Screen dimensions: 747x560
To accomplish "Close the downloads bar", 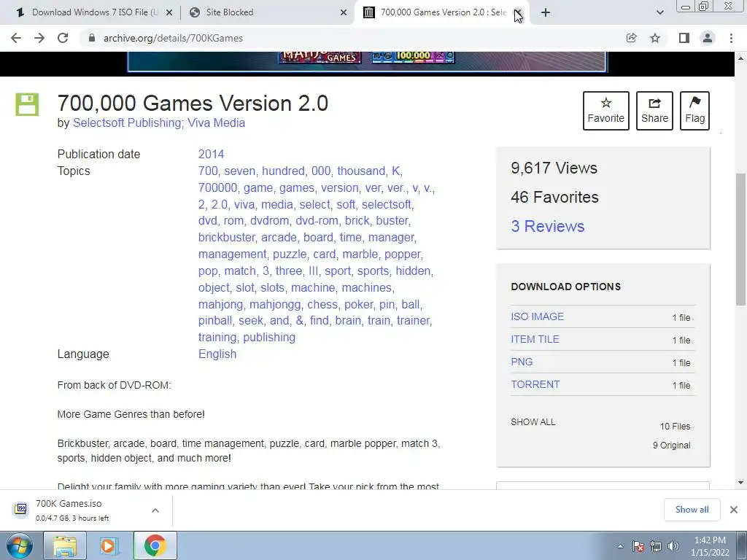I will pos(734,510).
